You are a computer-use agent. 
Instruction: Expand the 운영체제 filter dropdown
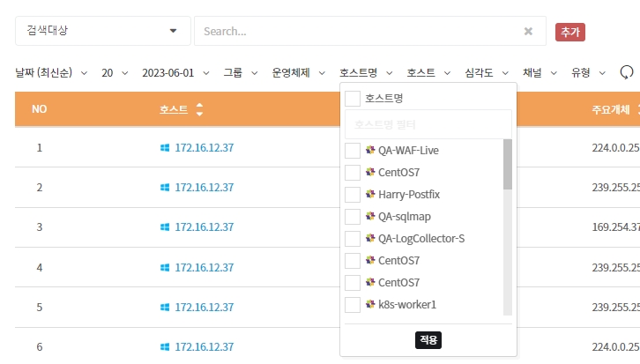(296, 73)
